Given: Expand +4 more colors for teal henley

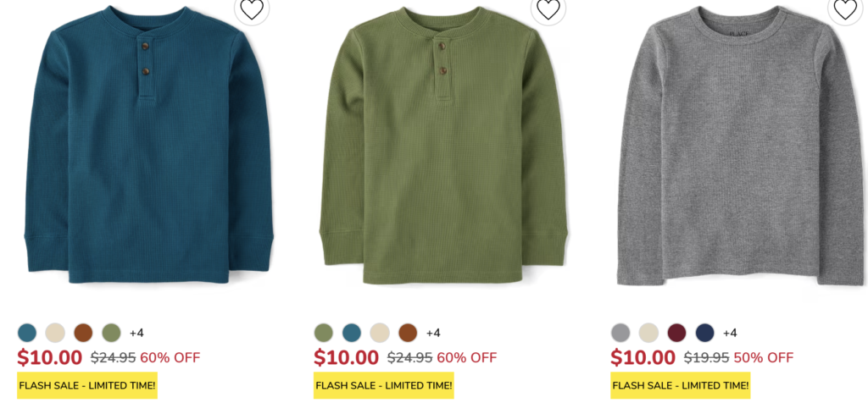Looking at the screenshot, I should tap(136, 333).
